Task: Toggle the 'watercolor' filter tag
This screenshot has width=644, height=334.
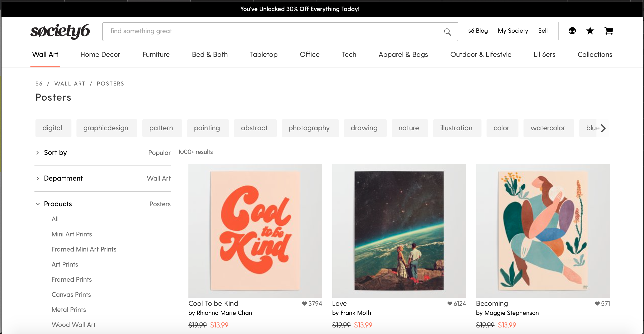Action: pyautogui.click(x=548, y=128)
